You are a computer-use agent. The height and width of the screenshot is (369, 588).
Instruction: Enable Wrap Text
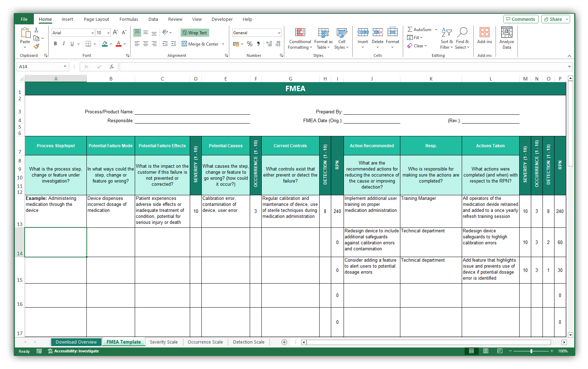[x=194, y=32]
